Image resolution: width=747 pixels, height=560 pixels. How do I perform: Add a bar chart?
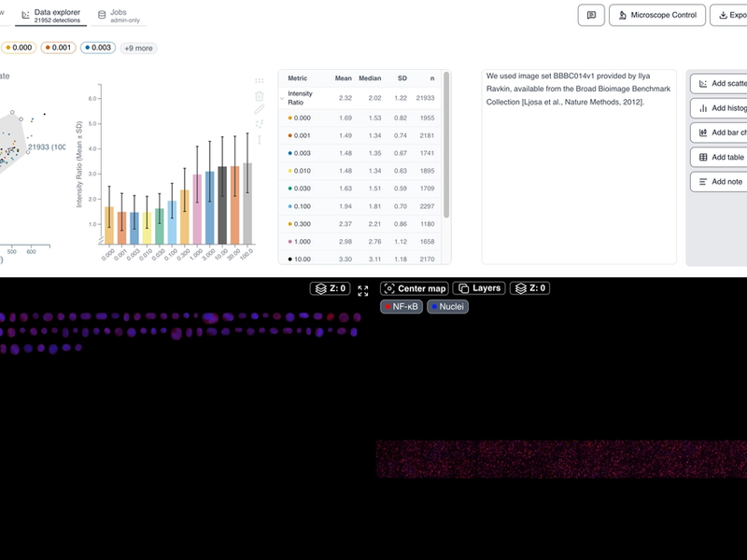click(x=718, y=133)
